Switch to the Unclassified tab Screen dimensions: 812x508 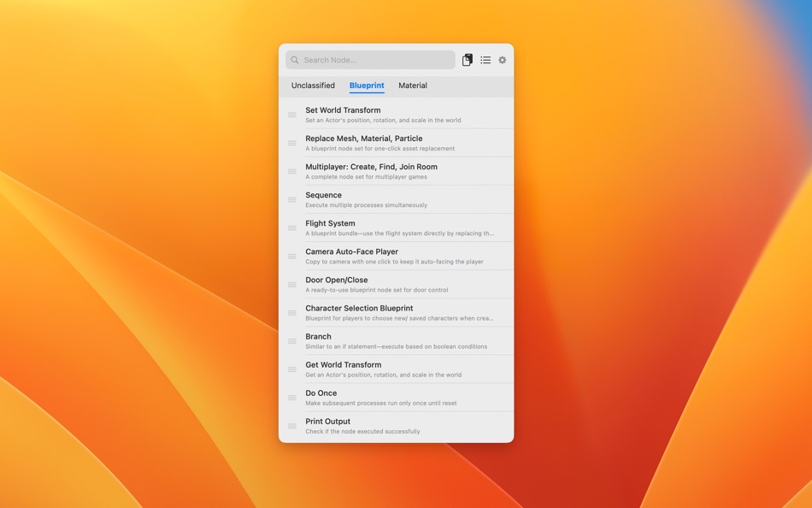coord(313,86)
